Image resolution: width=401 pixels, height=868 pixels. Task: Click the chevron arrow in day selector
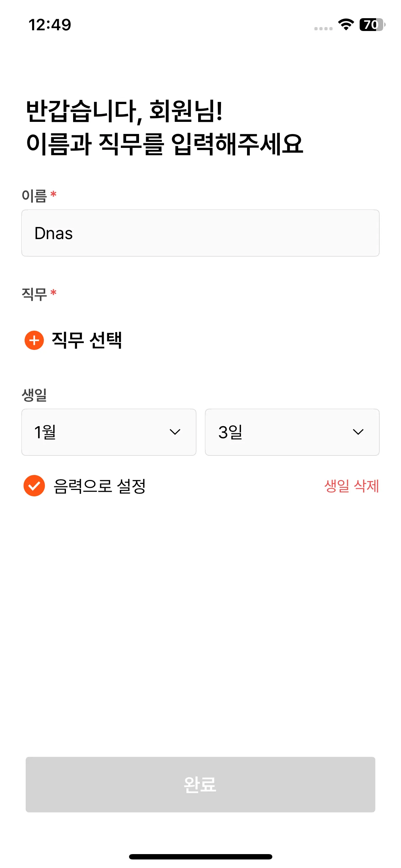[358, 432]
